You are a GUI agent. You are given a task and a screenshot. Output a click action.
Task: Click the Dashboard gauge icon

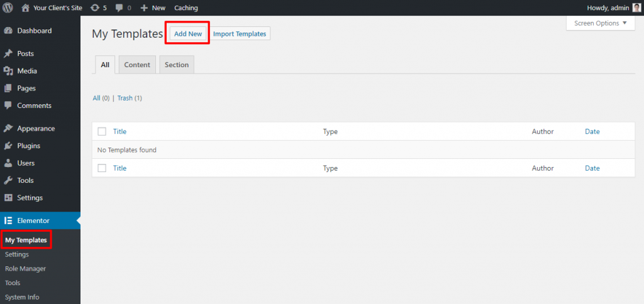click(x=8, y=31)
